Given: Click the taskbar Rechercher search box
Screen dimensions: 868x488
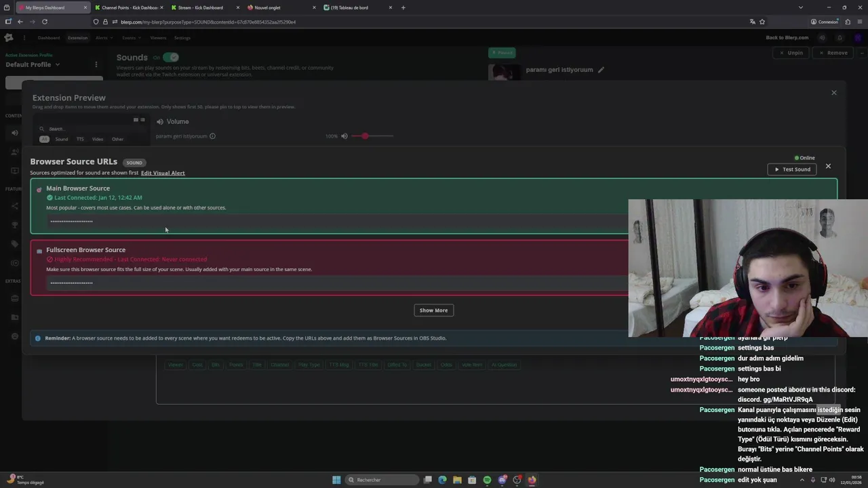Looking at the screenshot, I should (x=382, y=480).
